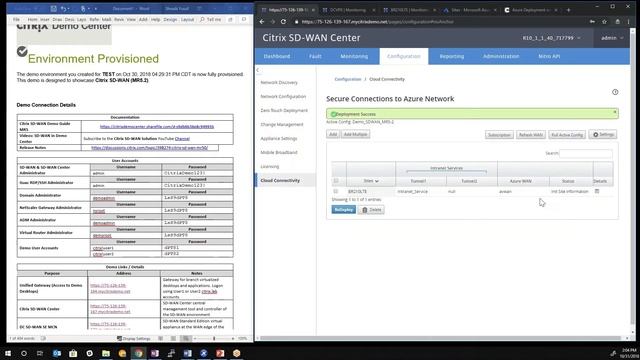This screenshot has width=640, height=360.
Task: Undo the last action in Word
Action: tap(64, 9)
